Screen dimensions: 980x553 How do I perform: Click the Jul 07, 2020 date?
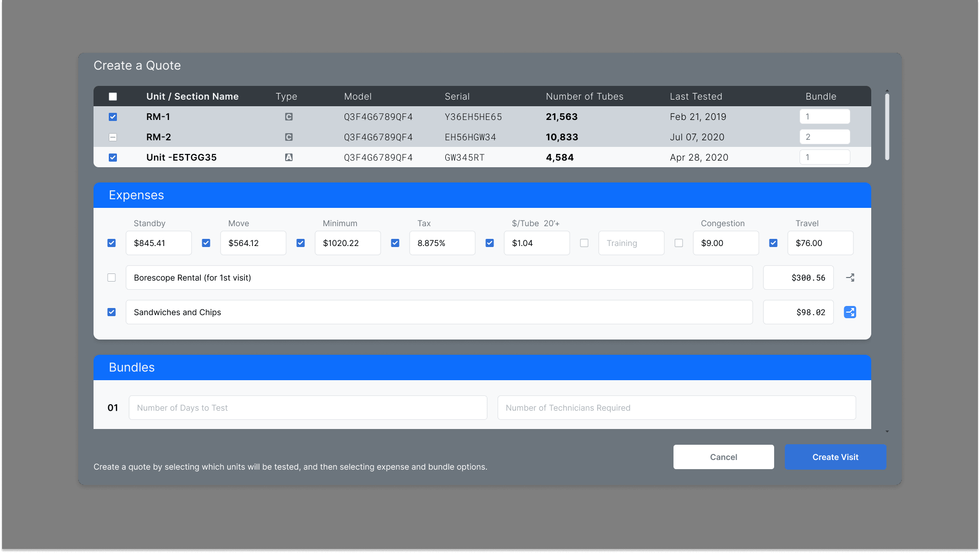coord(697,137)
